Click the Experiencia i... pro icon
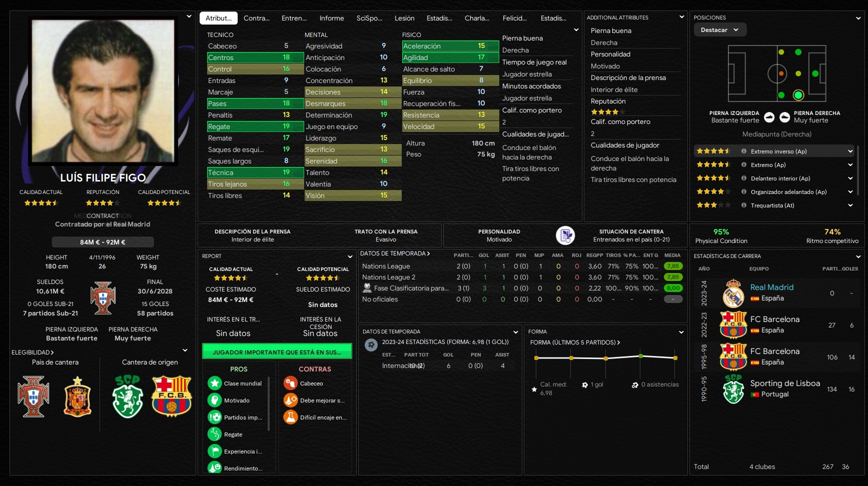 pos(215,451)
